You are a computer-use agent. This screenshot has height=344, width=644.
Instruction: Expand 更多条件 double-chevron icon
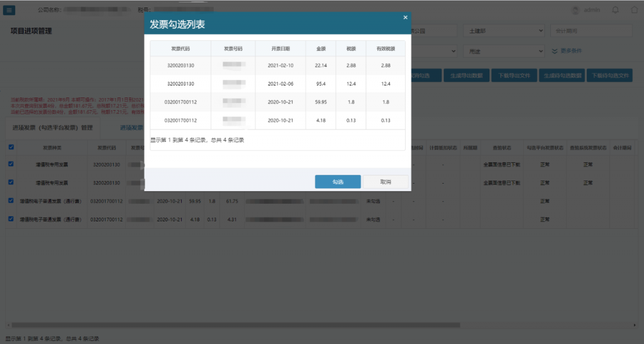pos(555,51)
